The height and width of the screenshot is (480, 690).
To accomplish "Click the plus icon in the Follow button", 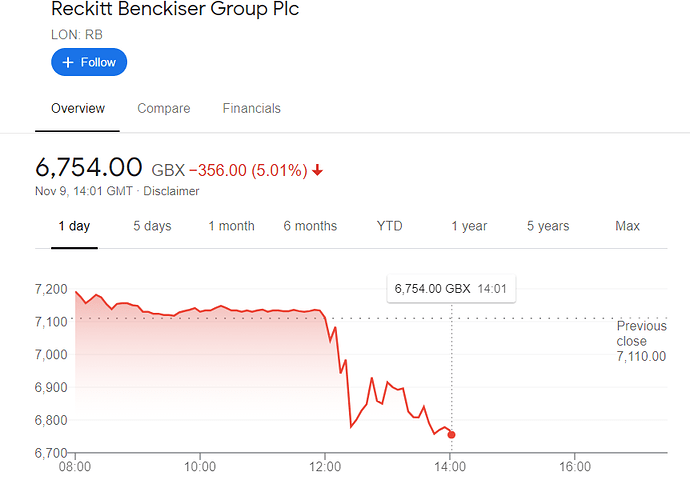I will click(x=68, y=62).
